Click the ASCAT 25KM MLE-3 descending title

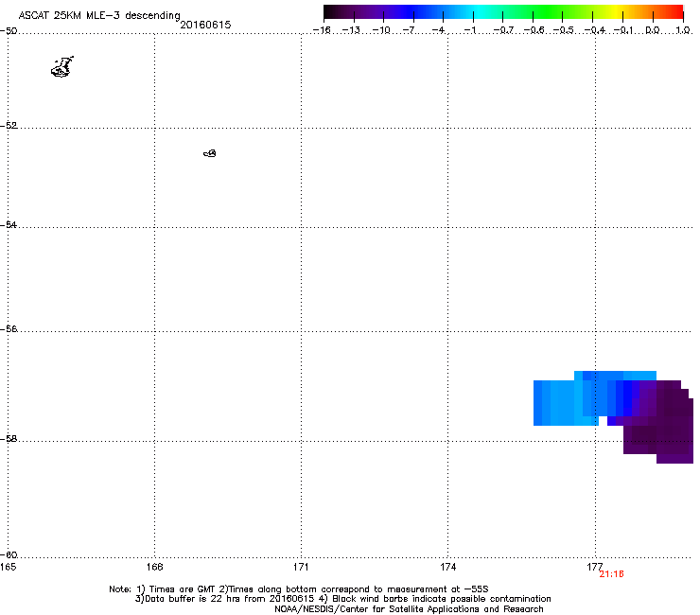(99, 16)
